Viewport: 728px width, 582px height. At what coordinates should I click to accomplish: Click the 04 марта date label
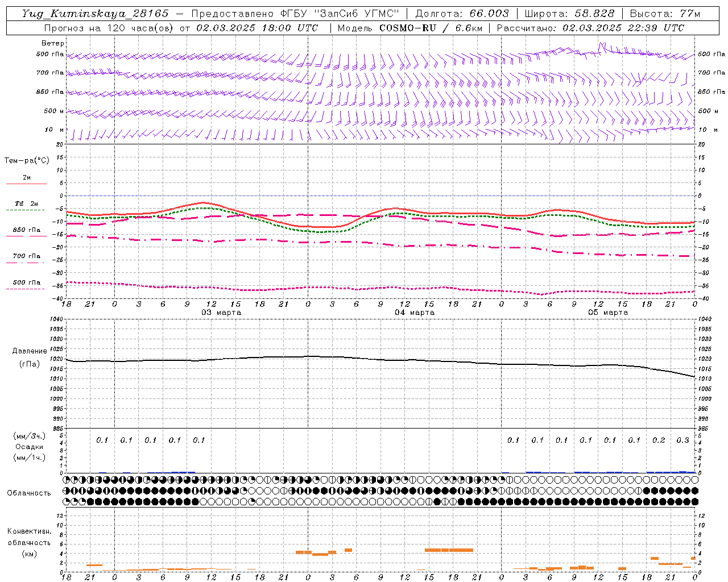tap(415, 313)
